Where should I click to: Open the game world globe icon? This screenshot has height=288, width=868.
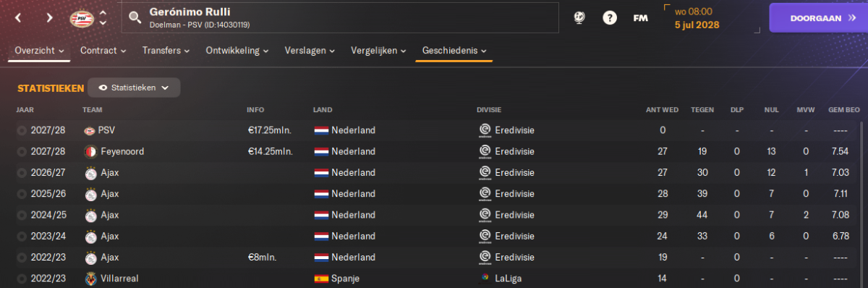(x=579, y=17)
